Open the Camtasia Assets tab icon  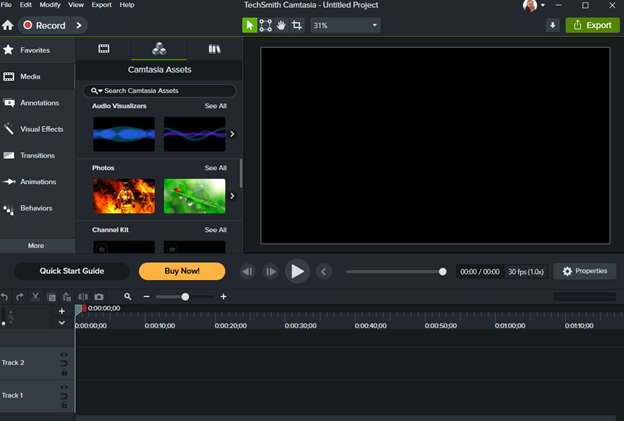159,48
